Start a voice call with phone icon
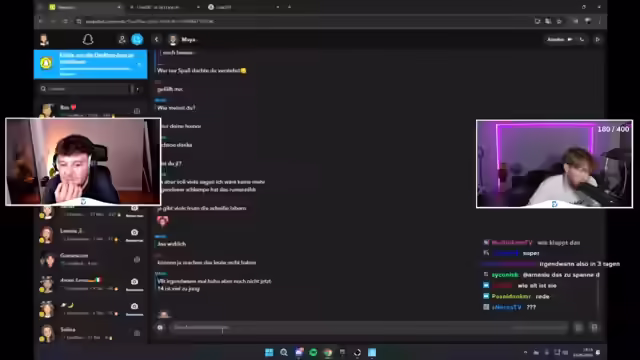 pos(582,39)
